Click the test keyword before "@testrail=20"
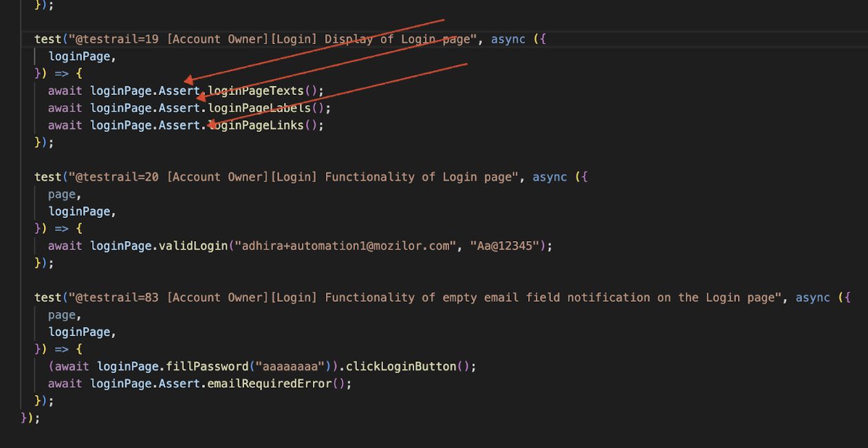868x448 pixels. point(48,177)
